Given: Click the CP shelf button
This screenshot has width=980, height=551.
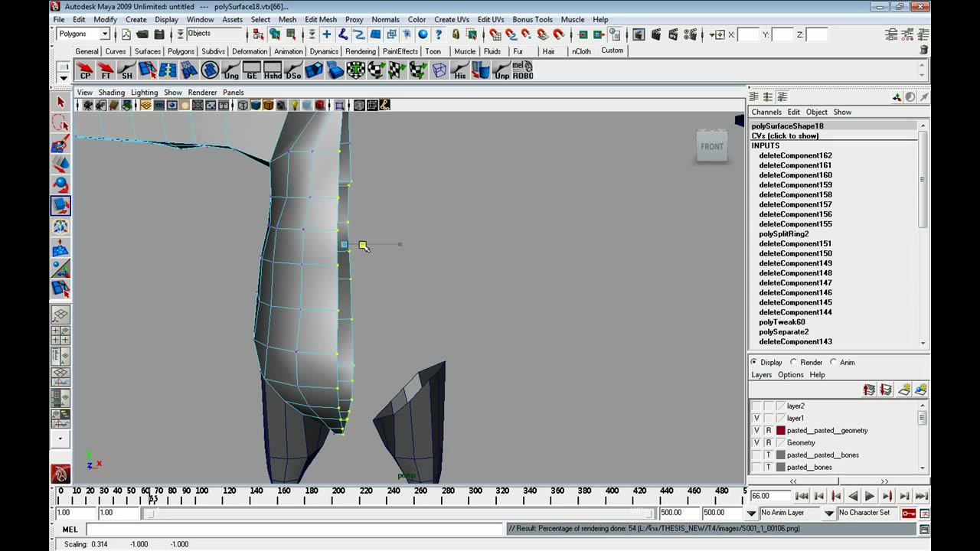Looking at the screenshot, I should pyautogui.click(x=85, y=71).
